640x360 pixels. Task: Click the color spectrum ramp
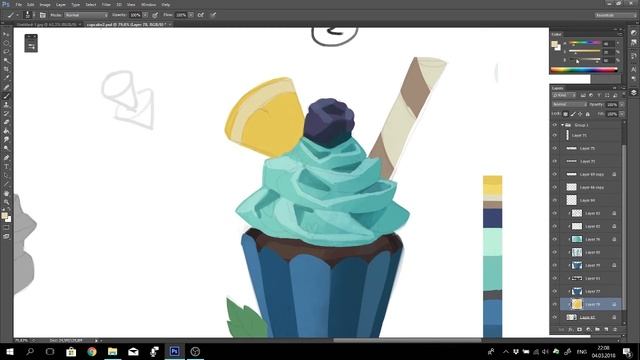[x=584, y=70]
